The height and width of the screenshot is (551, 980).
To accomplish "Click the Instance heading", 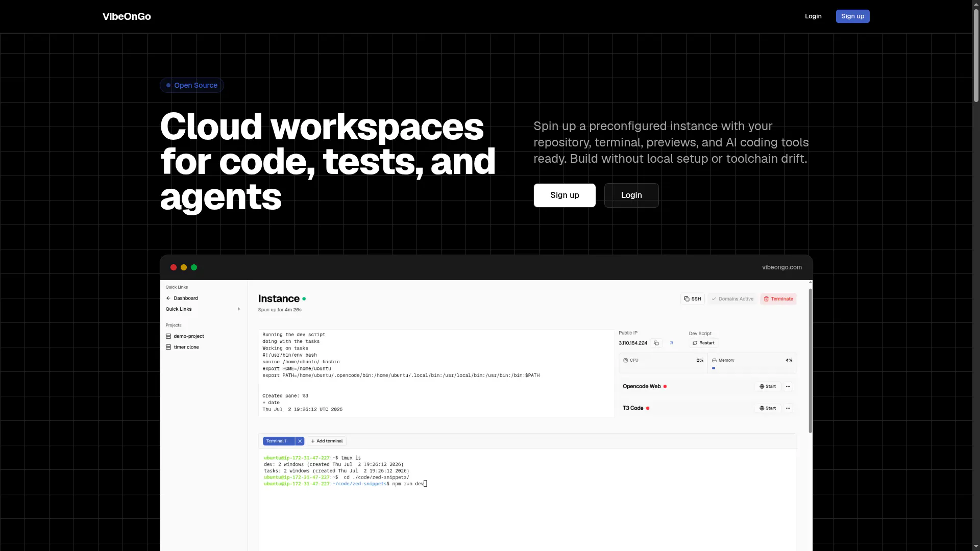I will [x=279, y=299].
